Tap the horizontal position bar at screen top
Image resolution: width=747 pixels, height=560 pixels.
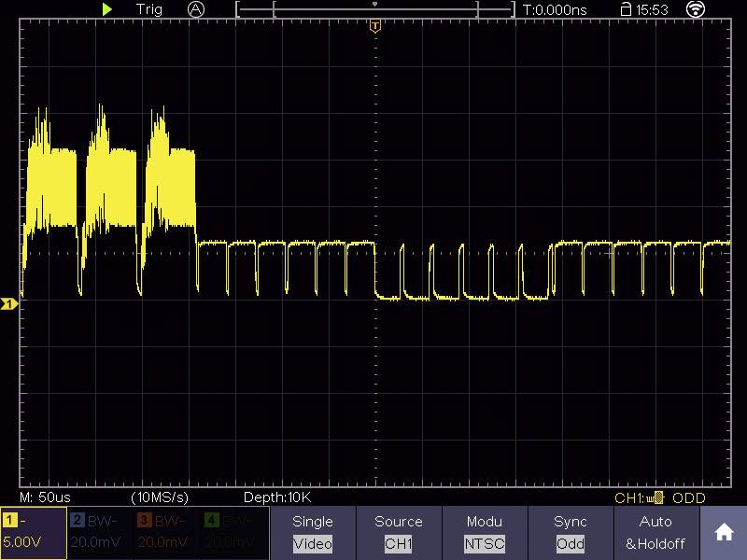373,9
